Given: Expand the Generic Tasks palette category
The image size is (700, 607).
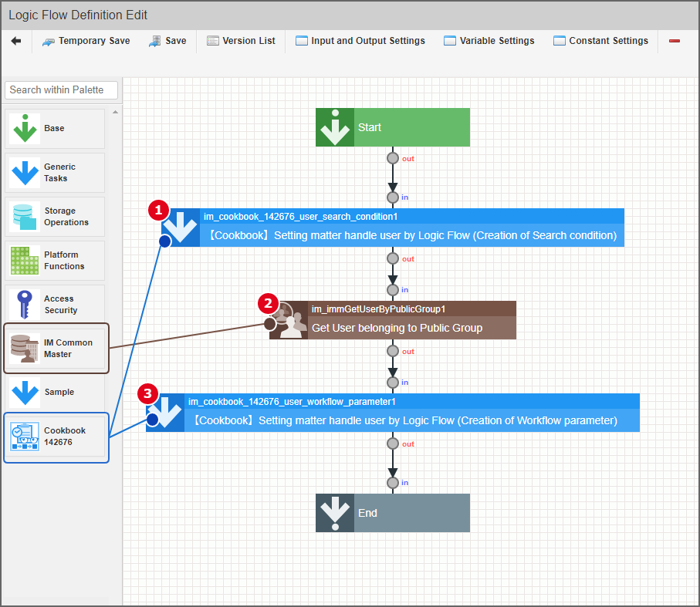Looking at the screenshot, I should 55,172.
